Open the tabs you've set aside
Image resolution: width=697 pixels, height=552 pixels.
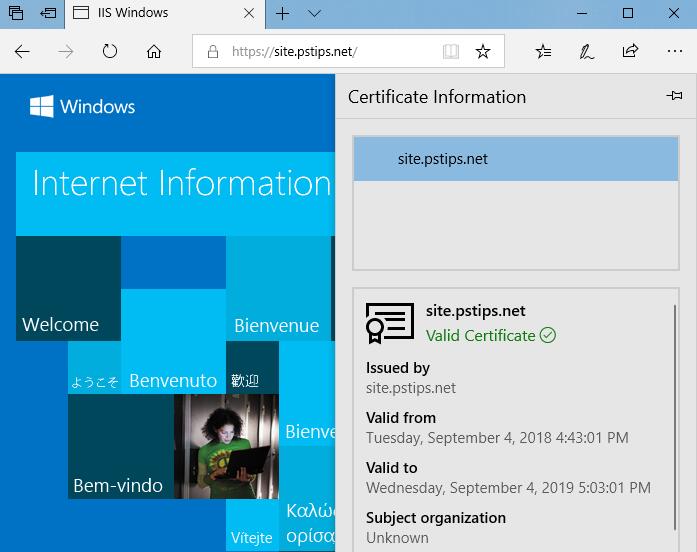pyautogui.click(x=16, y=13)
